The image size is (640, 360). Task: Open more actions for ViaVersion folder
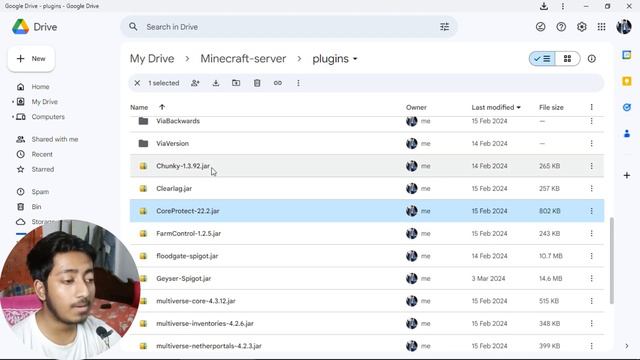point(591,144)
